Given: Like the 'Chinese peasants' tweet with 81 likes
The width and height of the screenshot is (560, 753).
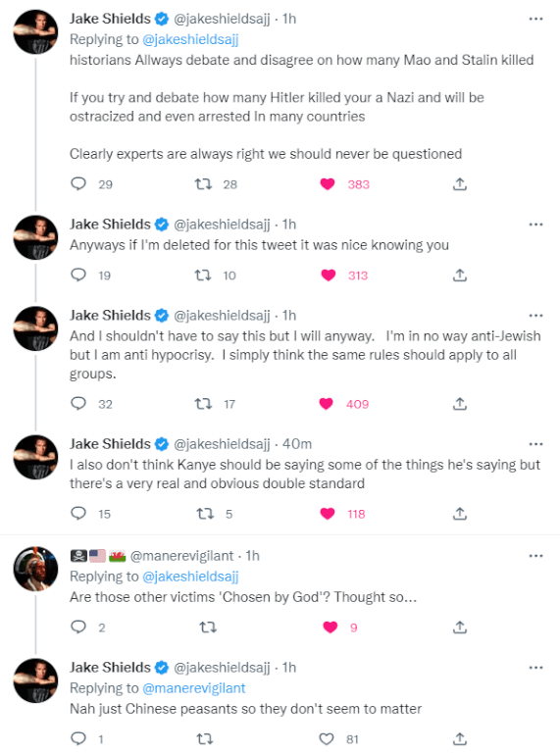Looking at the screenshot, I should pyautogui.click(x=327, y=738).
